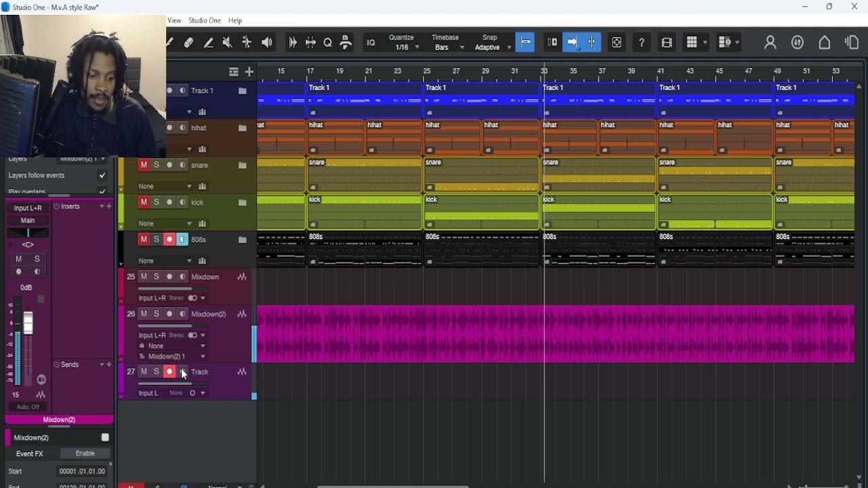This screenshot has width=868, height=488.
Task: Open the Help menu
Action: tap(235, 21)
